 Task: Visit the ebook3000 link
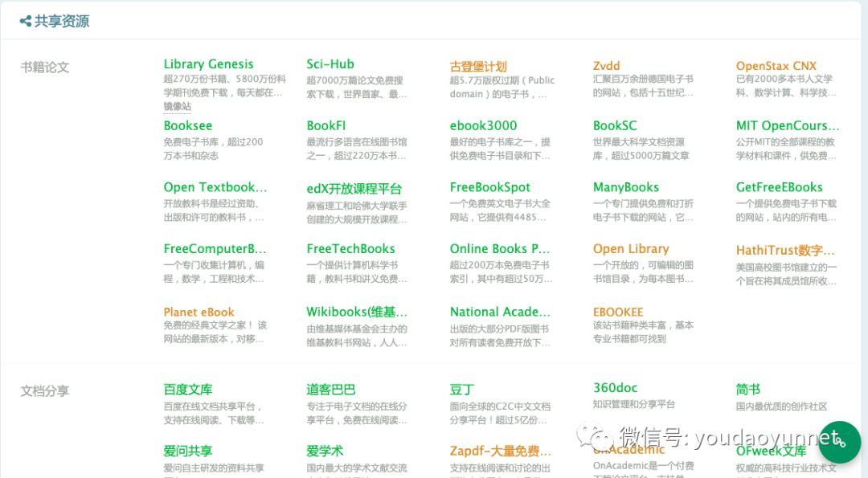[x=483, y=125]
